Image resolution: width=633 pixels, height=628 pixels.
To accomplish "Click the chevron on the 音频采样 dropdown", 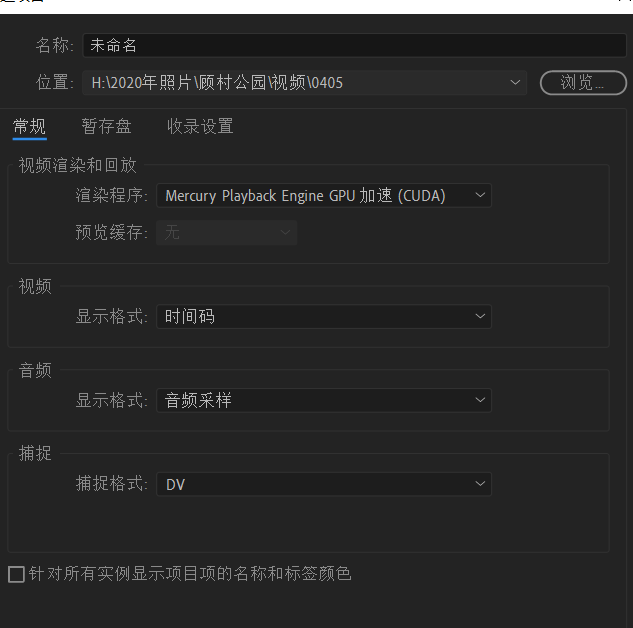I will tap(480, 401).
